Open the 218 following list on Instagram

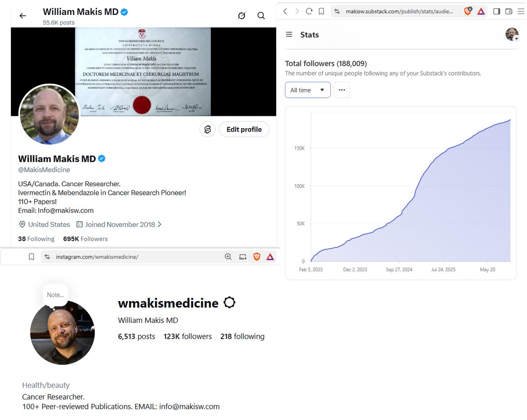coord(242,337)
